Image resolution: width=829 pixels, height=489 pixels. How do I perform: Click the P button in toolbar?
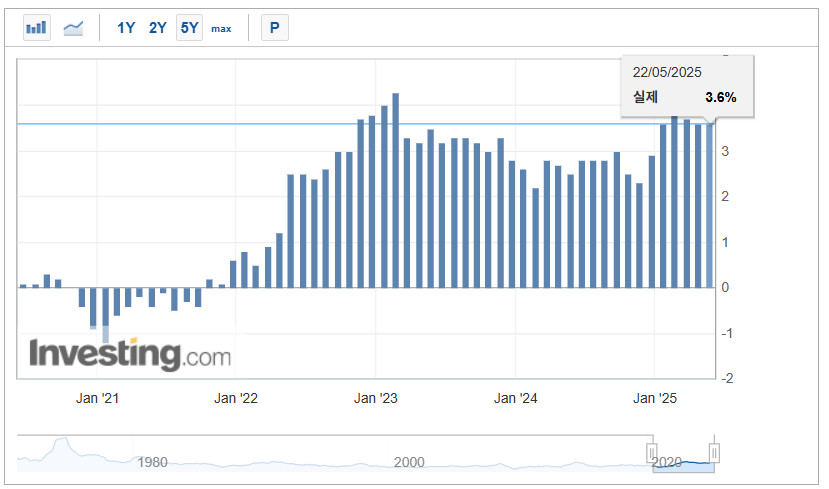274,27
